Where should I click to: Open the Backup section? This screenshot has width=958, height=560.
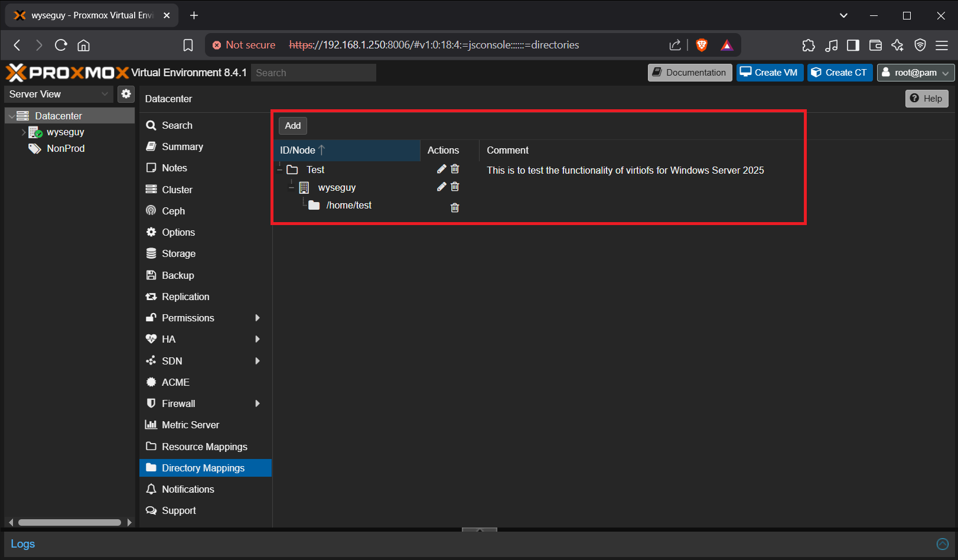click(x=206, y=275)
